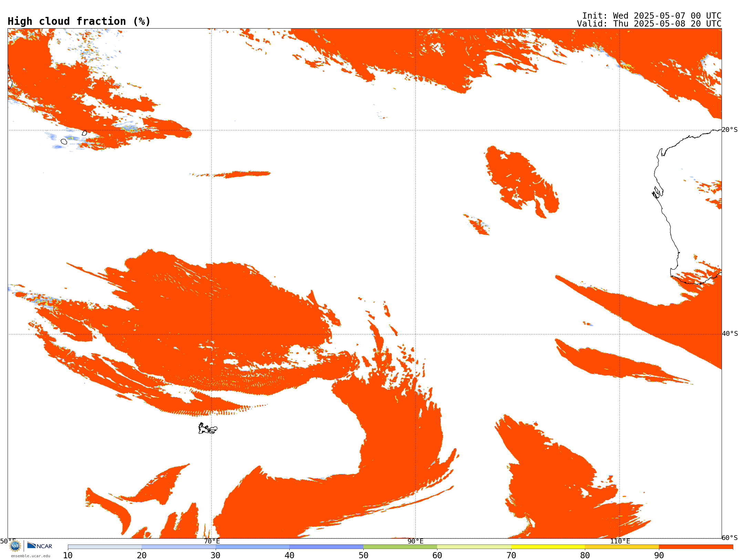Click the pale yellow-green 60-70 colorbar segment
Image resolution: width=744 pixels, height=560 pixels.
tap(474, 547)
